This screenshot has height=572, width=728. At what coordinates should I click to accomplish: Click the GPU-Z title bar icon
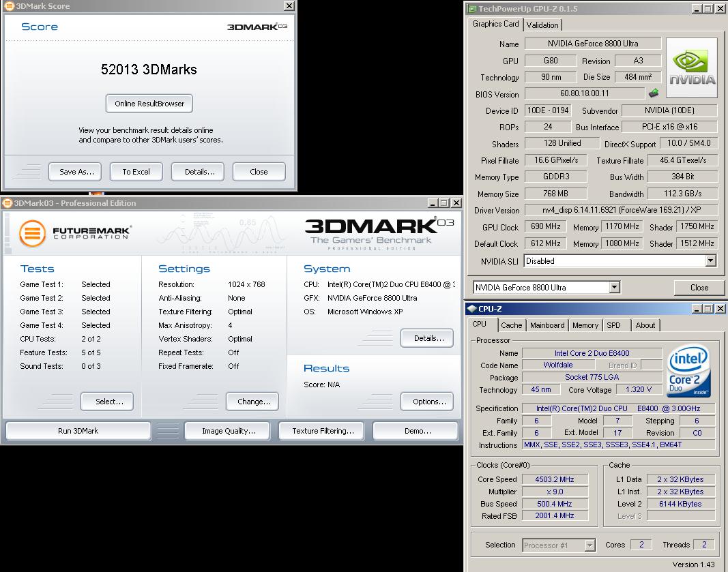point(472,9)
